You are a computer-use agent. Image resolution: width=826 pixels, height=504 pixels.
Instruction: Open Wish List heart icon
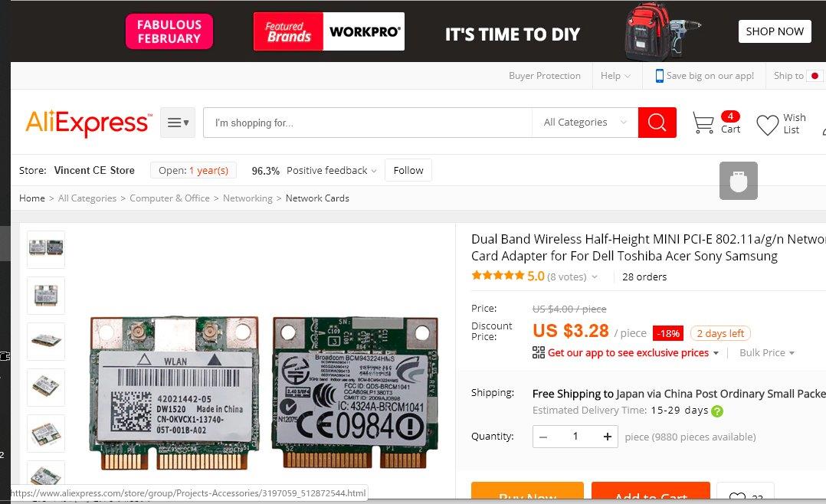(x=767, y=125)
